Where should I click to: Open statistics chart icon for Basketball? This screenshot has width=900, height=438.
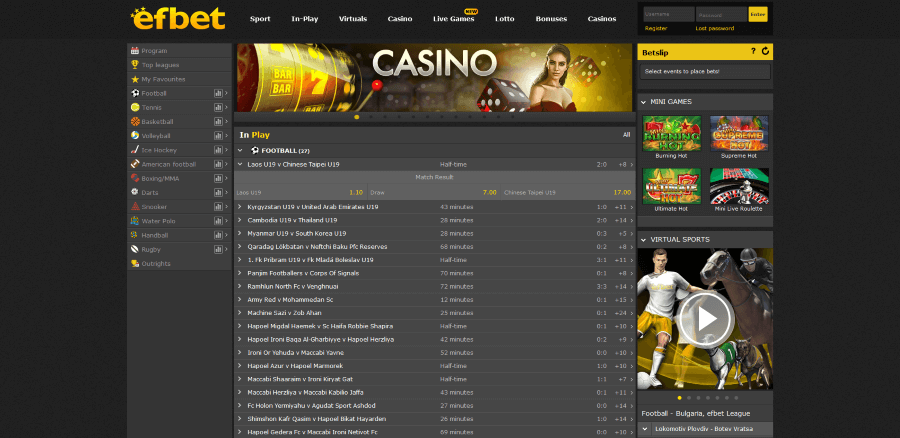point(218,122)
